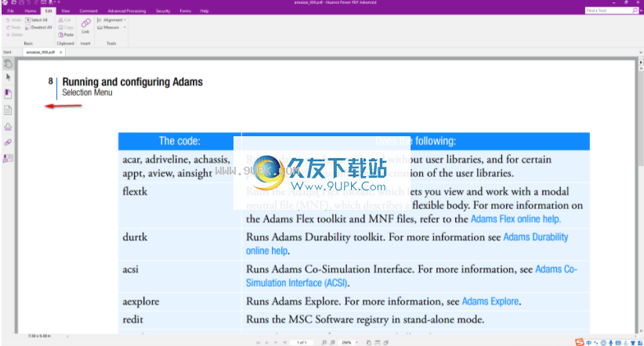Go to last page in bottom navigation

[284, 342]
